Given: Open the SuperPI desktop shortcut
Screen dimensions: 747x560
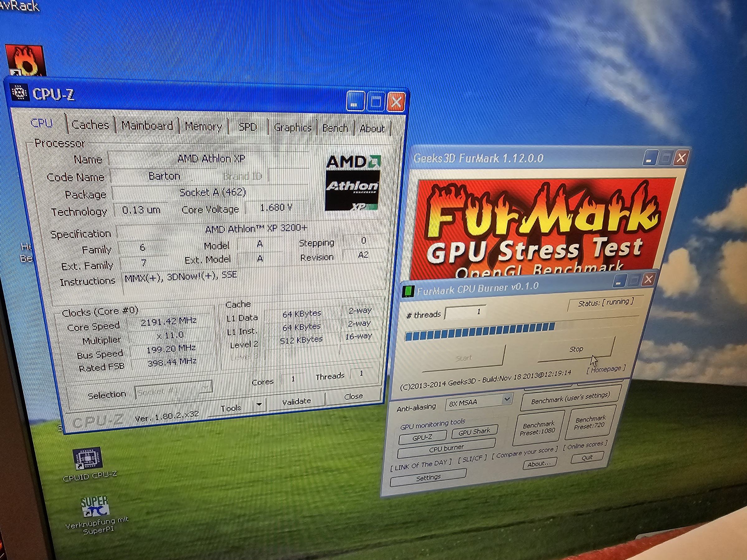Looking at the screenshot, I should tap(95, 507).
